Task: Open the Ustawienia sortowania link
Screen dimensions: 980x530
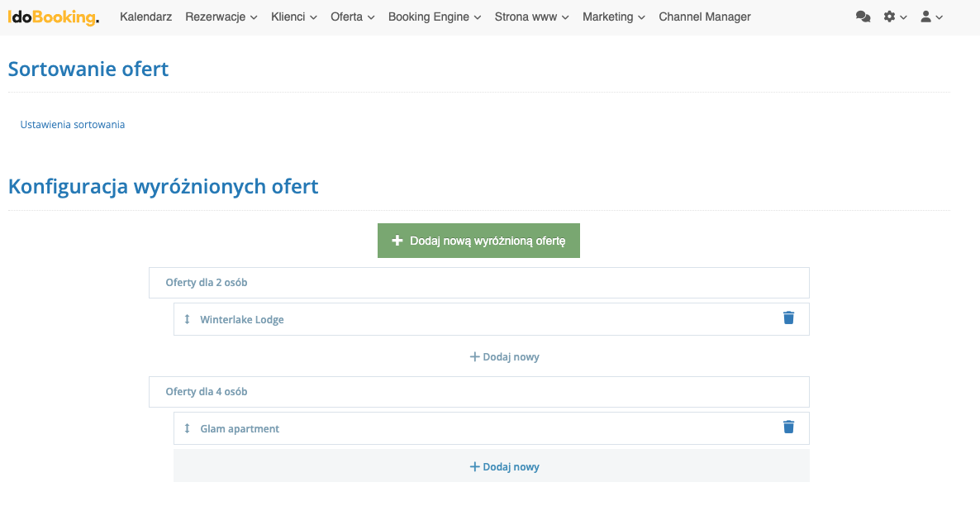Action: pos(72,124)
